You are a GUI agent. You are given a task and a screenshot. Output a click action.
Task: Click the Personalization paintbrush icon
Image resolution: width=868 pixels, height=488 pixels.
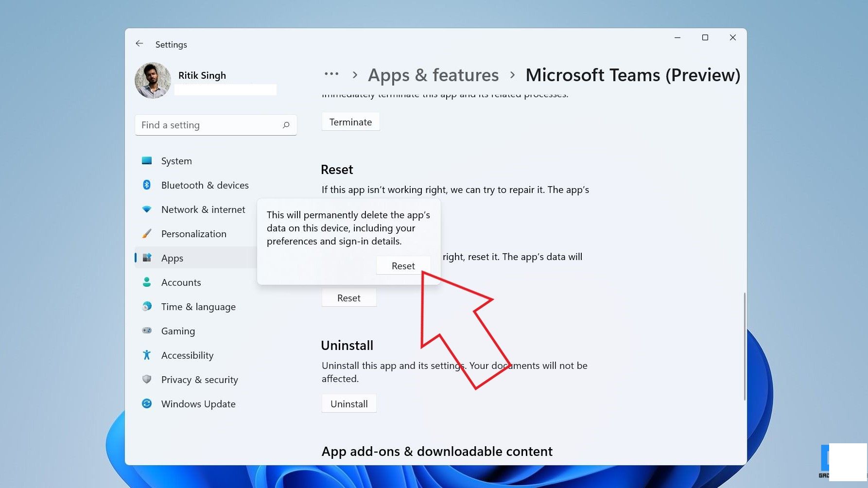point(147,233)
